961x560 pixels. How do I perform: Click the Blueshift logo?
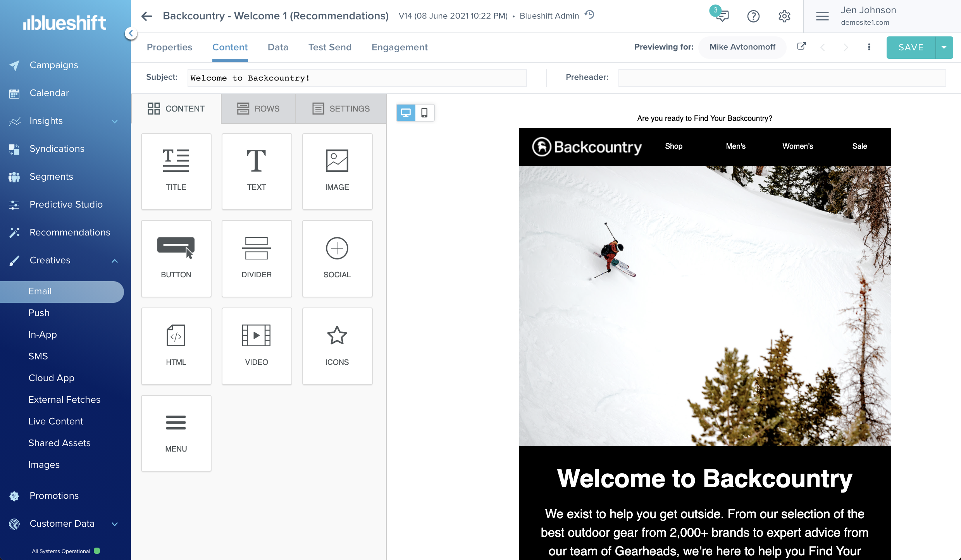click(65, 22)
